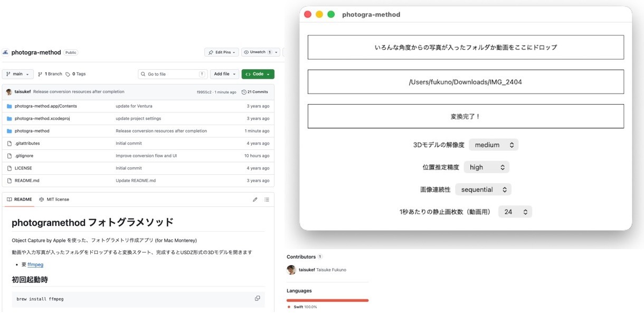Open the photogra-method.app/Contents folder

pos(45,106)
